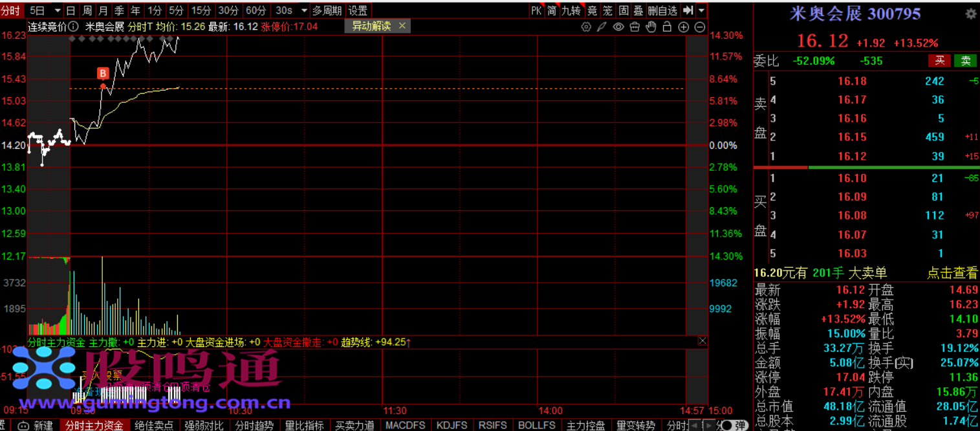Screen dimensions: 980x431
Task: Click the 叠 overlay button
Action: 638,10
